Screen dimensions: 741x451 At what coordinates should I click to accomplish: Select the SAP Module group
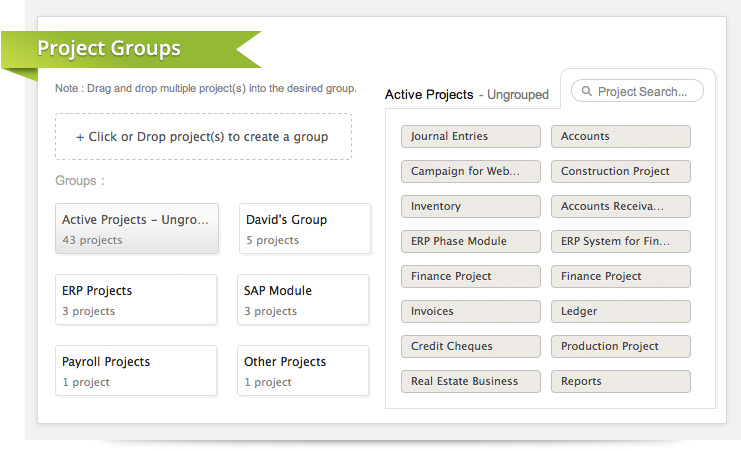click(x=303, y=300)
